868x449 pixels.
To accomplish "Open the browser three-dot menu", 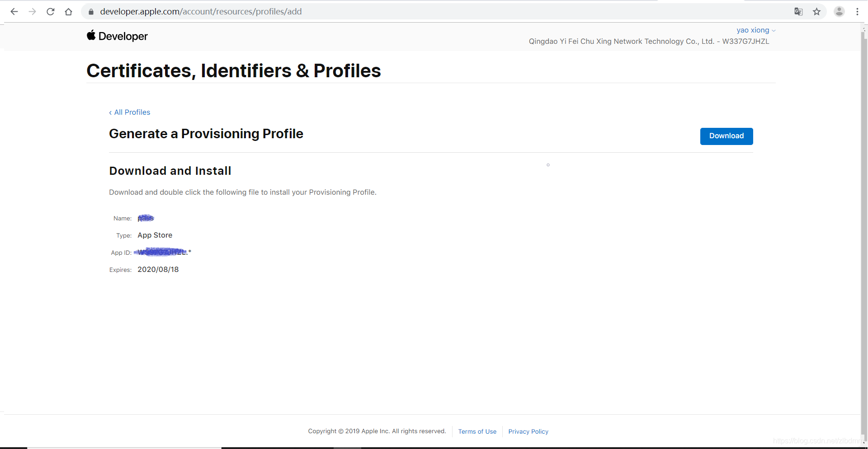I will point(857,12).
